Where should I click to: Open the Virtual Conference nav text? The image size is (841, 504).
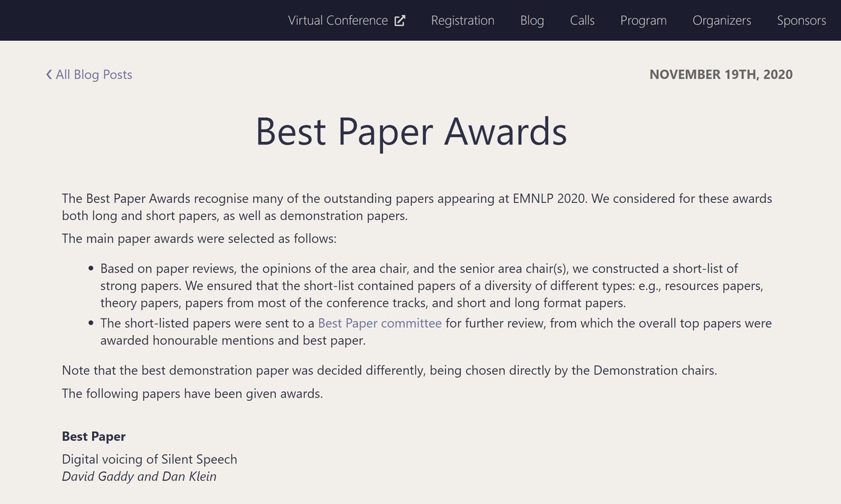pos(338,20)
